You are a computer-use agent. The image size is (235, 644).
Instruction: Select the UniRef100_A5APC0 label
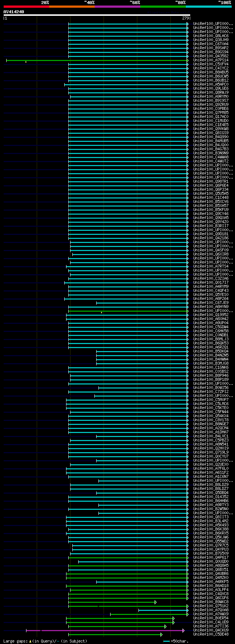(211, 85)
